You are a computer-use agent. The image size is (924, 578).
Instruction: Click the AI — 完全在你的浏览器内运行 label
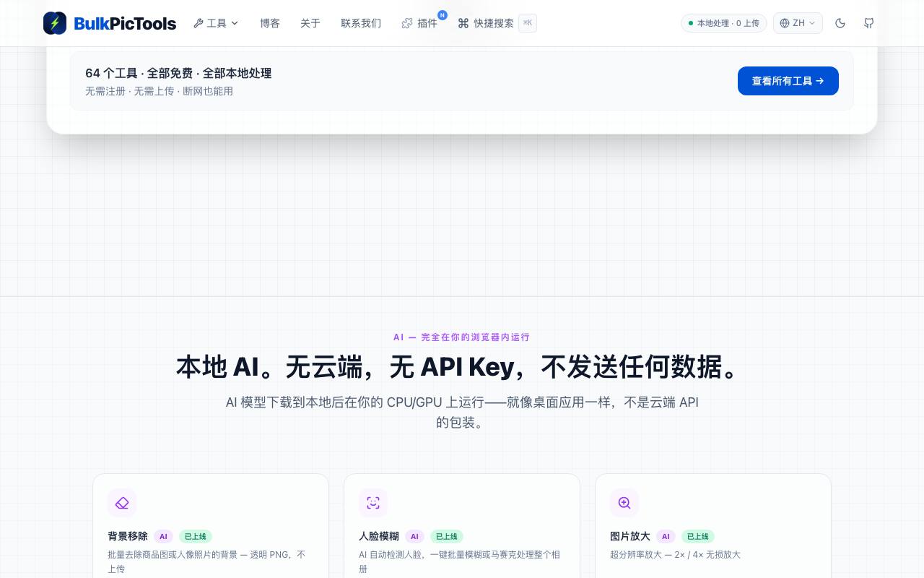[x=462, y=337]
